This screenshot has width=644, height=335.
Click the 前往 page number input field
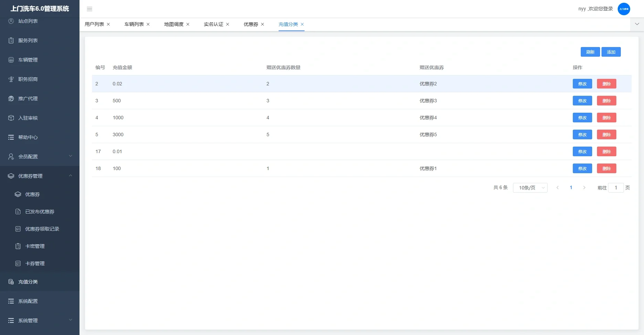616,188
